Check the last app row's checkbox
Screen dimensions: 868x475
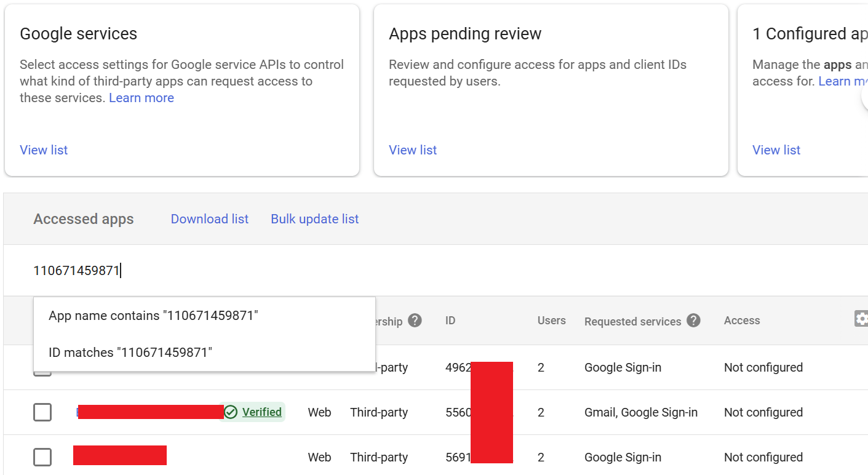tap(42, 457)
